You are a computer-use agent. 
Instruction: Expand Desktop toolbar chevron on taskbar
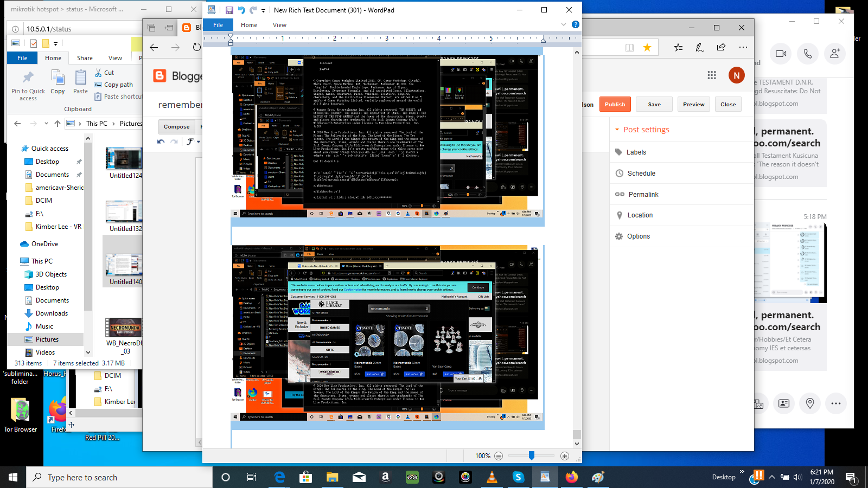coord(742,472)
